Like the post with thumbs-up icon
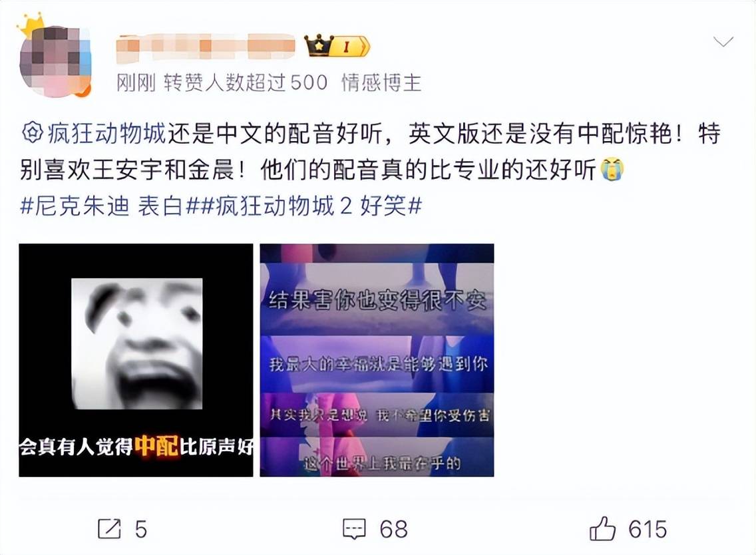 tap(602, 528)
